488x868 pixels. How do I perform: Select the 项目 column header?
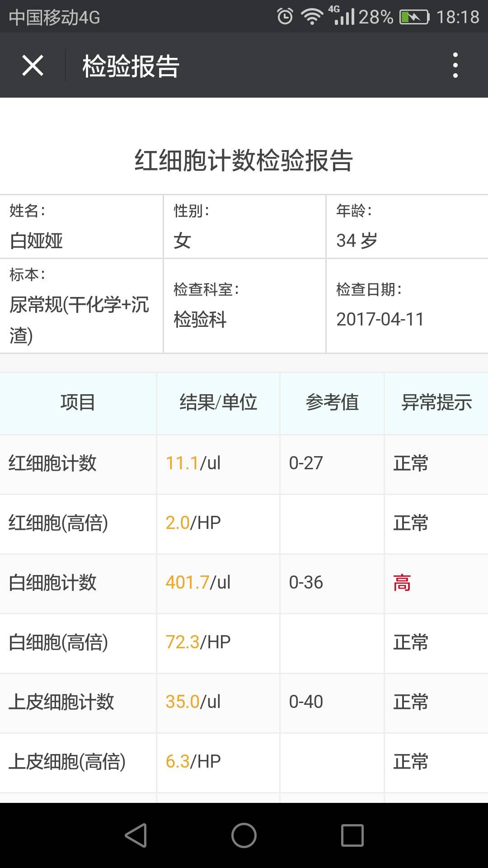78,402
